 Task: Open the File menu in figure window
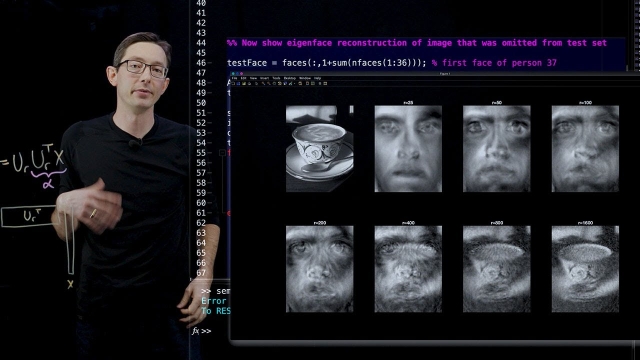(x=234, y=78)
